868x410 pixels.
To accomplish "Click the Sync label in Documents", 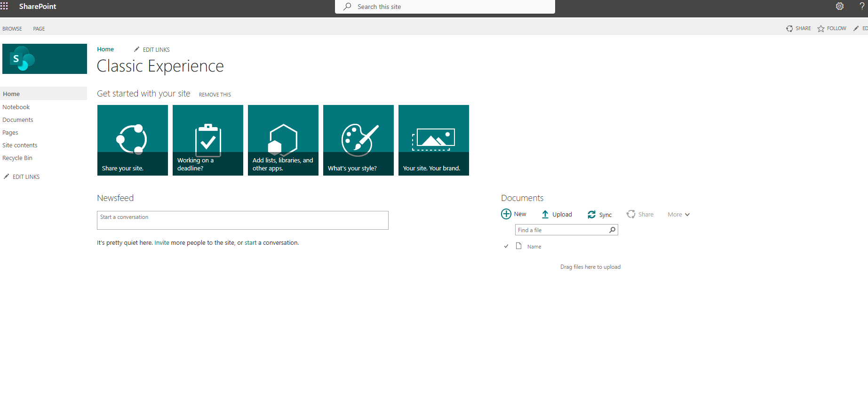I will coord(605,215).
